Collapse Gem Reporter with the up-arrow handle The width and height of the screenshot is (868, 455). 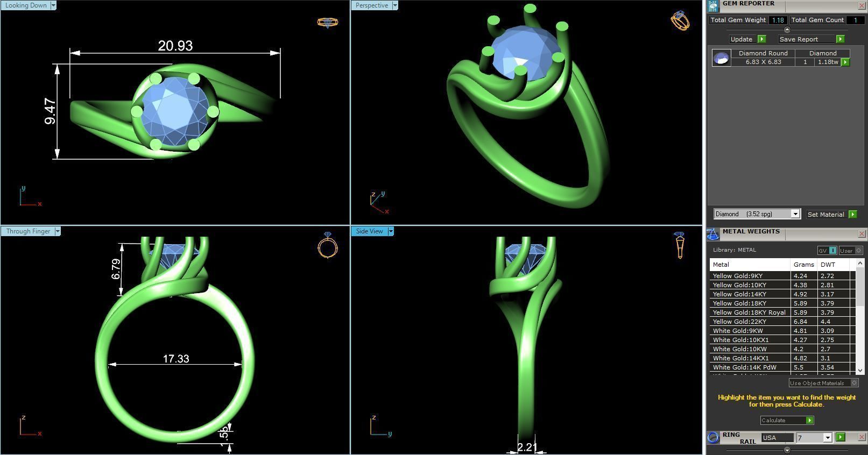[x=787, y=30]
